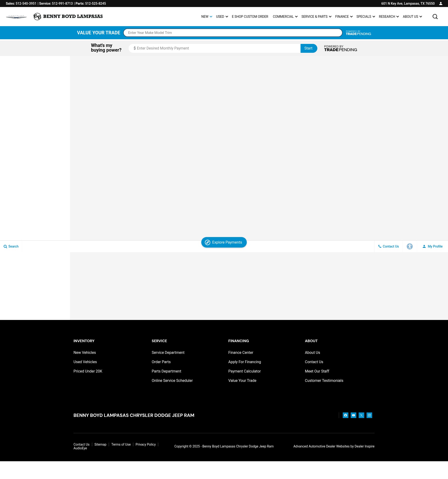The width and height of the screenshot is (448, 479).
Task: Open My Profile in the bottom toolbar
Action: (x=432, y=246)
